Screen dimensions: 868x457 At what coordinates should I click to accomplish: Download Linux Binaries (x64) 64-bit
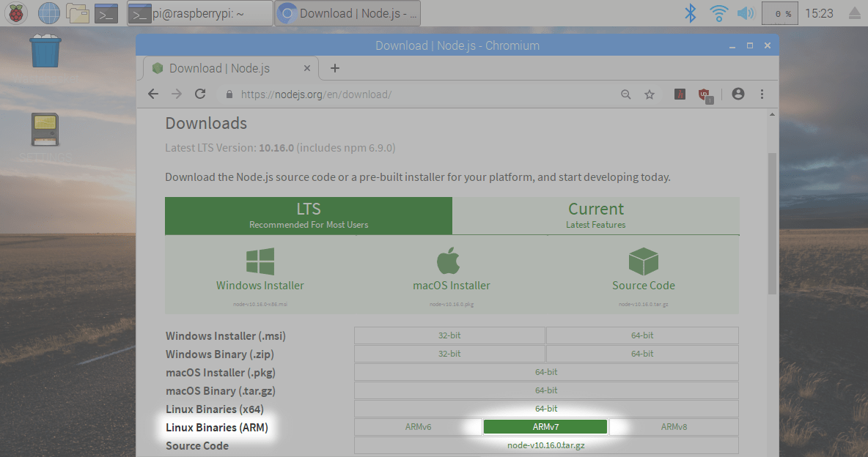546,409
